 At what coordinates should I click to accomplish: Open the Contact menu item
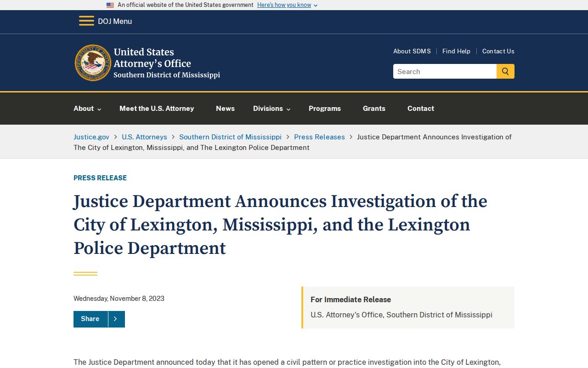(x=421, y=109)
